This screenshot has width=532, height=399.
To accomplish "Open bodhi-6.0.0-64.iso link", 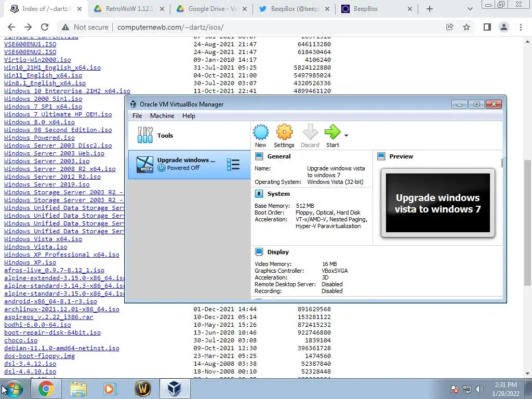I will 37,325.
